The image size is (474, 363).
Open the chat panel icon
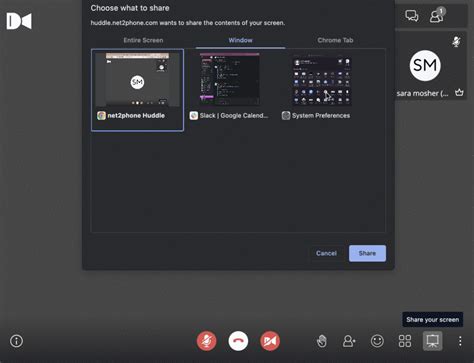pos(412,16)
